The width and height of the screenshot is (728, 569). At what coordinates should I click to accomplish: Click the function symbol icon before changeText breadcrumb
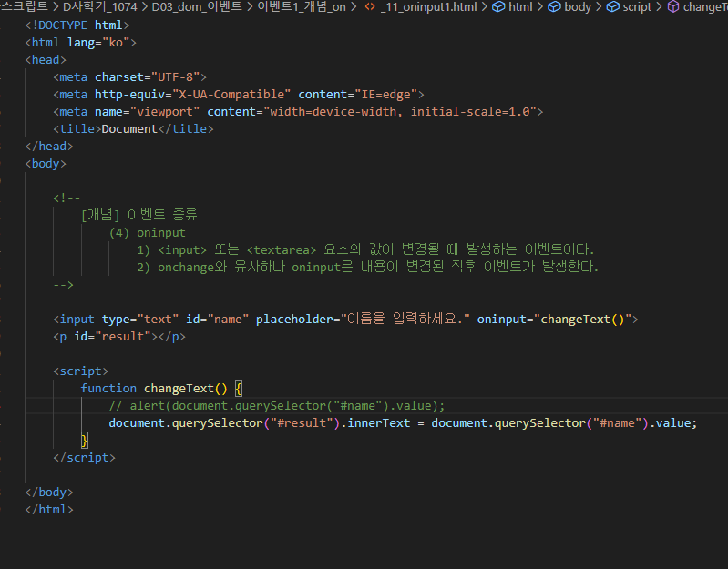[x=673, y=7]
